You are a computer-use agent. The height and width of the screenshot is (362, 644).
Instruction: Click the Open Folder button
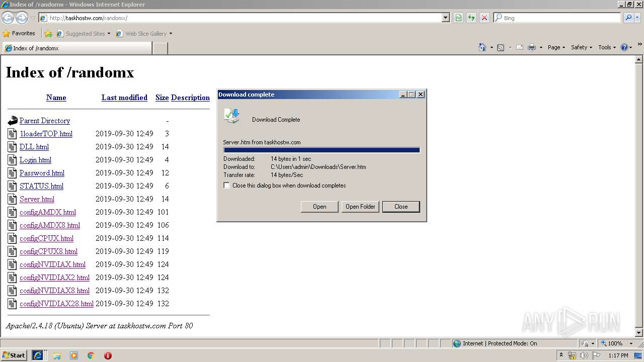click(x=360, y=207)
